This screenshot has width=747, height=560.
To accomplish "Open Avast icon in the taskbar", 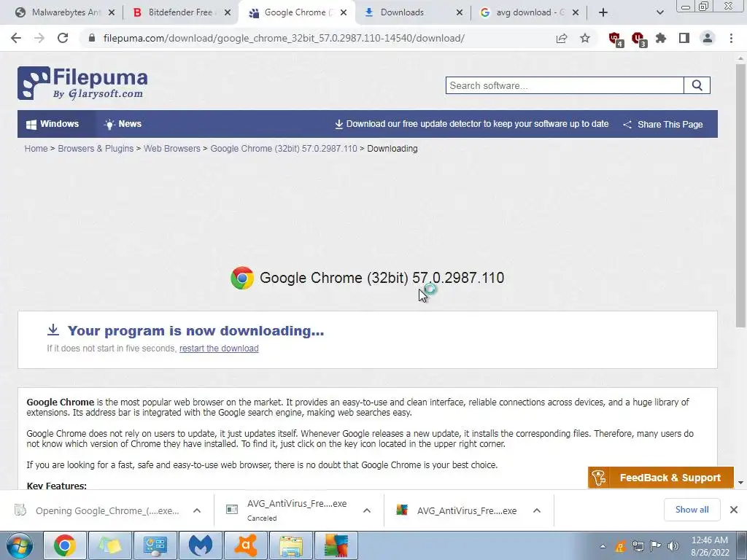I will click(x=245, y=545).
